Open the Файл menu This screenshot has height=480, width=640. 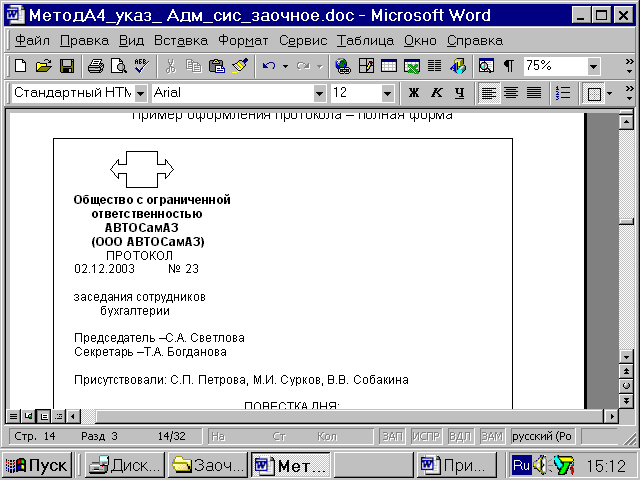(x=32, y=40)
